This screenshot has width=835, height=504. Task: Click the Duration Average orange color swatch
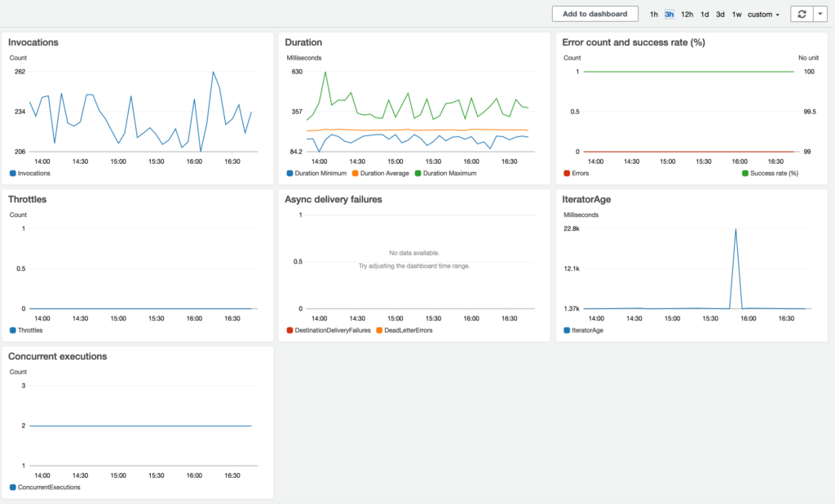(356, 173)
